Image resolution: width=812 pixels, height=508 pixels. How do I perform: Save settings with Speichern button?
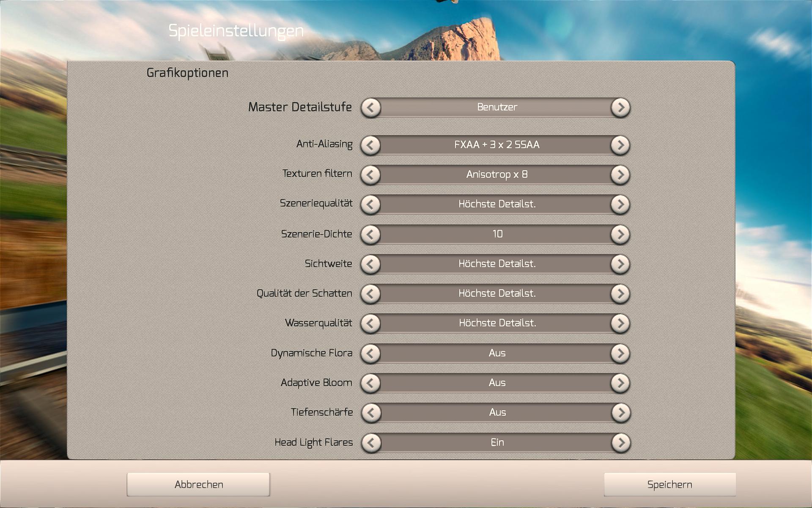[x=669, y=485]
